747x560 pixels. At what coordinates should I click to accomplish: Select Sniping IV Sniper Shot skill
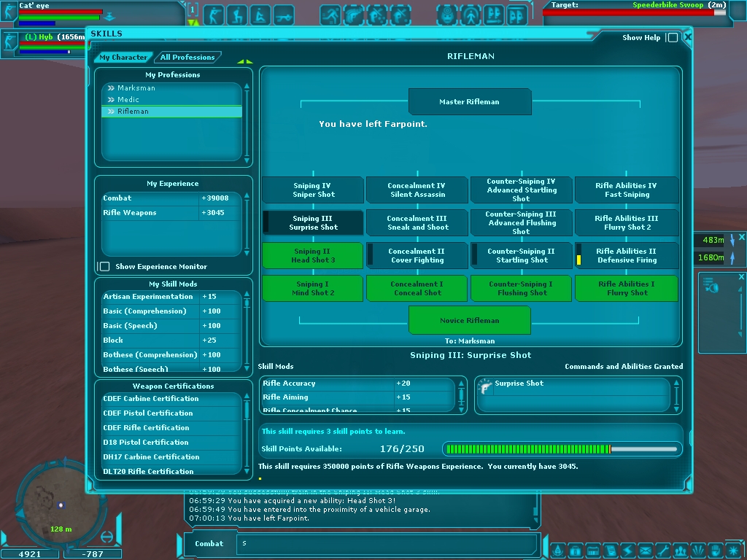pos(313,190)
